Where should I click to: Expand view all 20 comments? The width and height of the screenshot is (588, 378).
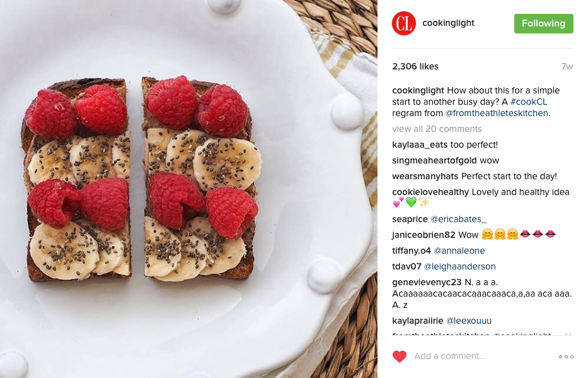(437, 129)
